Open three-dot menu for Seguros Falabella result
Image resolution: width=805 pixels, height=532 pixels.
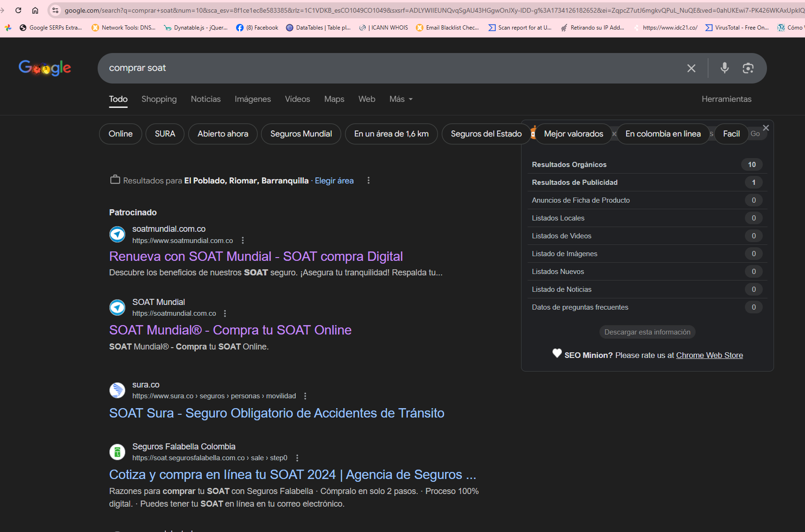(x=297, y=458)
